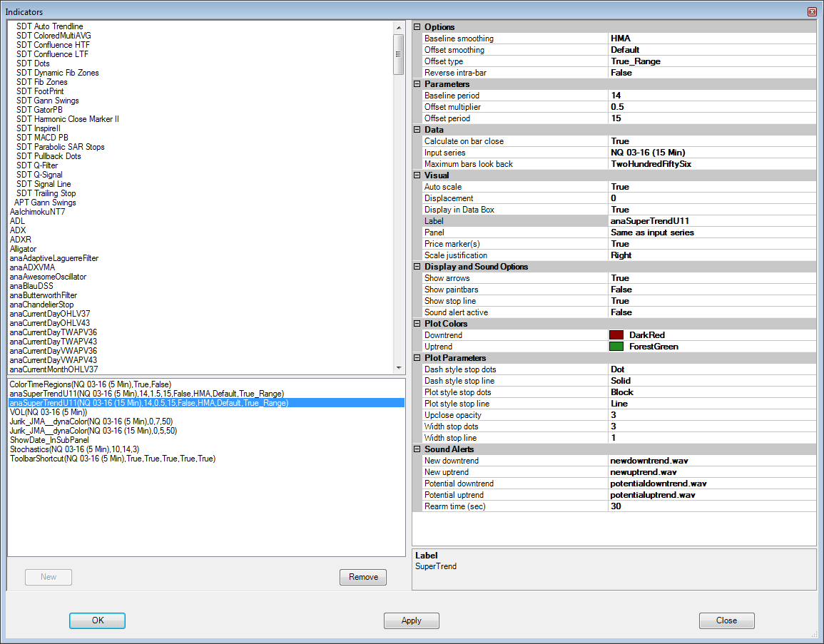Toggle Show arrows True value
This screenshot has height=644, width=824.
coord(712,278)
